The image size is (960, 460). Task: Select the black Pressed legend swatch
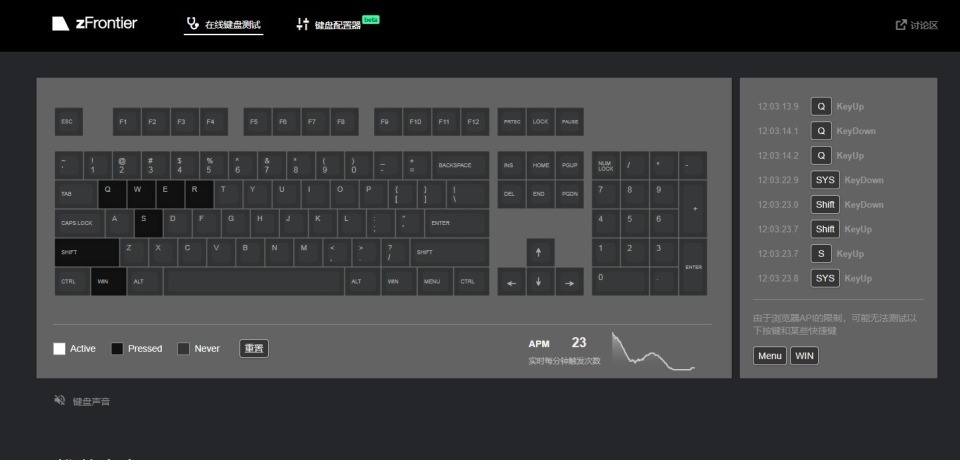point(117,349)
